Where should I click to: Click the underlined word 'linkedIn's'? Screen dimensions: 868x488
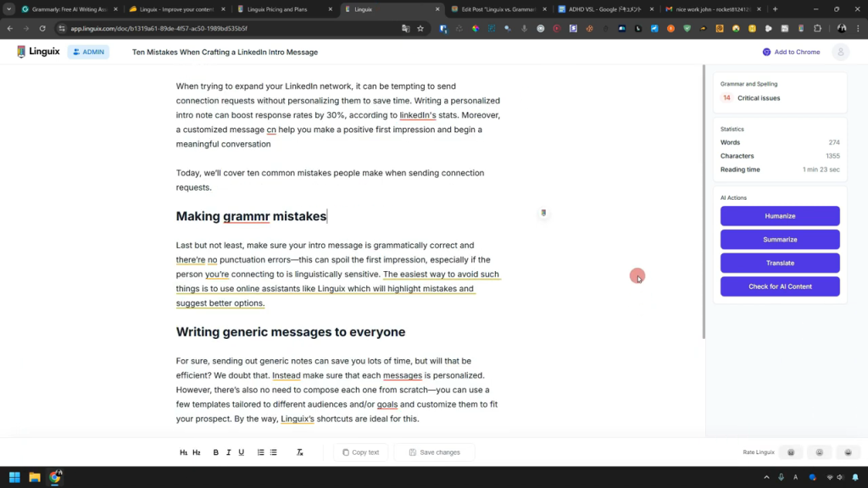coord(418,115)
